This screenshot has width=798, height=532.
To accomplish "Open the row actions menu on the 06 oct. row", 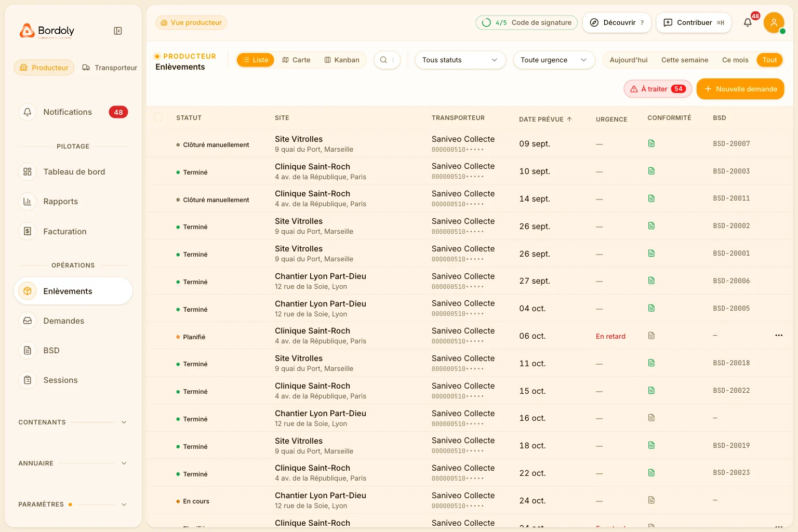I will [x=778, y=336].
